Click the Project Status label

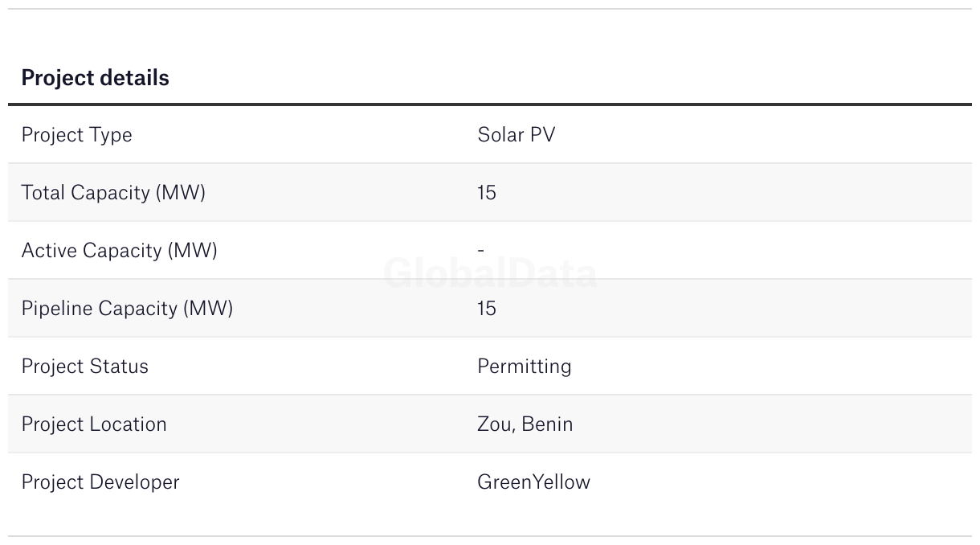[x=84, y=367]
